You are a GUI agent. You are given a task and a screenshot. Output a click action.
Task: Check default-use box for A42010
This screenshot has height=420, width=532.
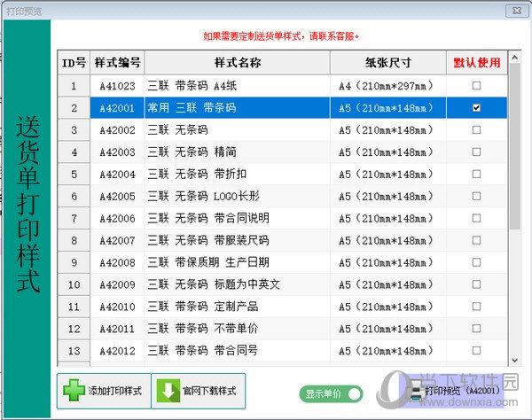[x=476, y=307]
